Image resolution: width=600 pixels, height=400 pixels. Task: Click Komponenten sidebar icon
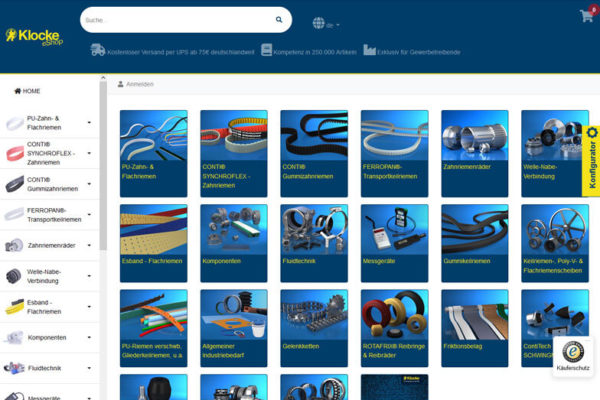tap(14, 337)
